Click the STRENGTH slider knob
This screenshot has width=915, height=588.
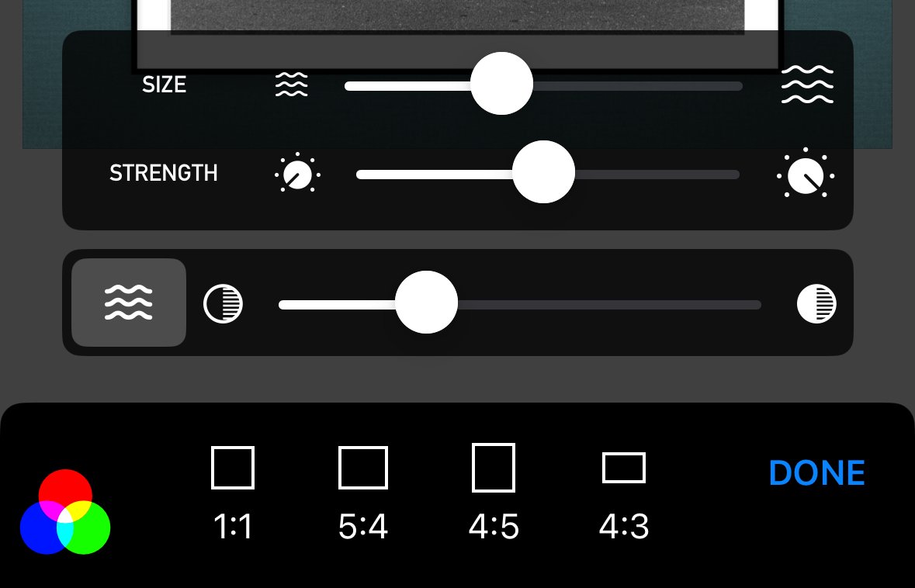[x=543, y=172]
